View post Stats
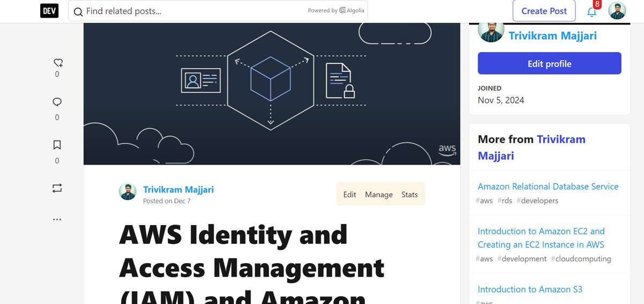Screen dimensions: 644x304 pos(409,195)
